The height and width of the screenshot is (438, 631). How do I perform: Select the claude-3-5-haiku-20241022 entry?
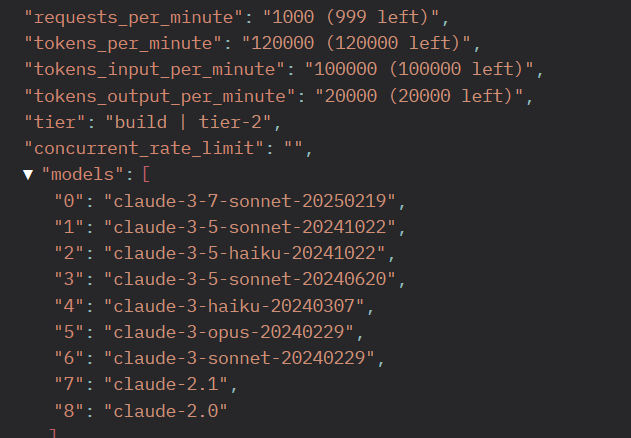(x=245, y=253)
